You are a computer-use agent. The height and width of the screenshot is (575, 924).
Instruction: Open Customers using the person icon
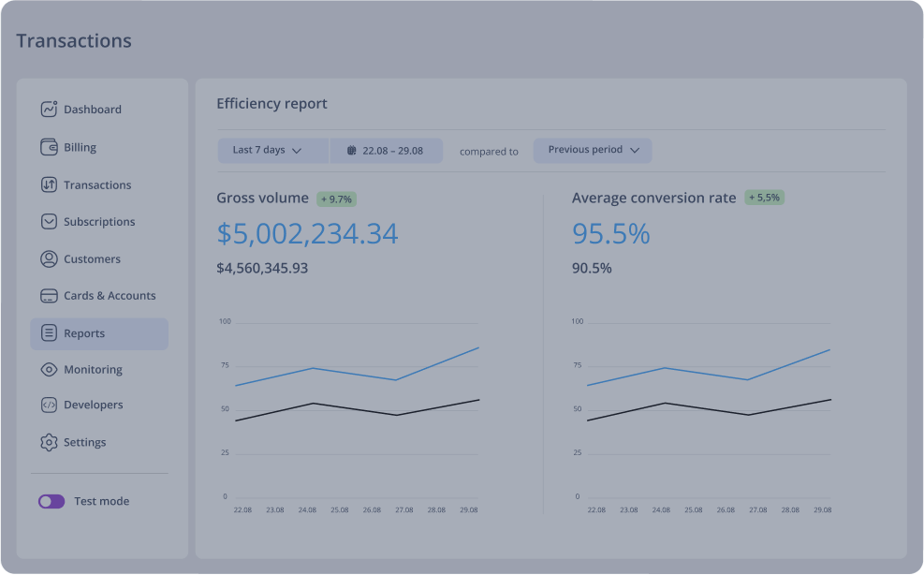click(x=48, y=258)
